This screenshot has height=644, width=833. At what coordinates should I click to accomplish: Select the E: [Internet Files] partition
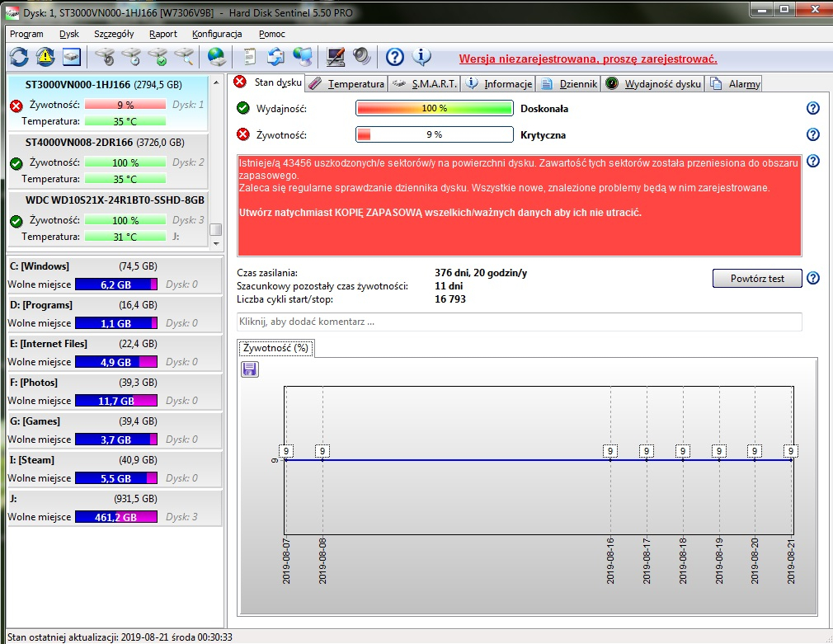click(x=115, y=353)
